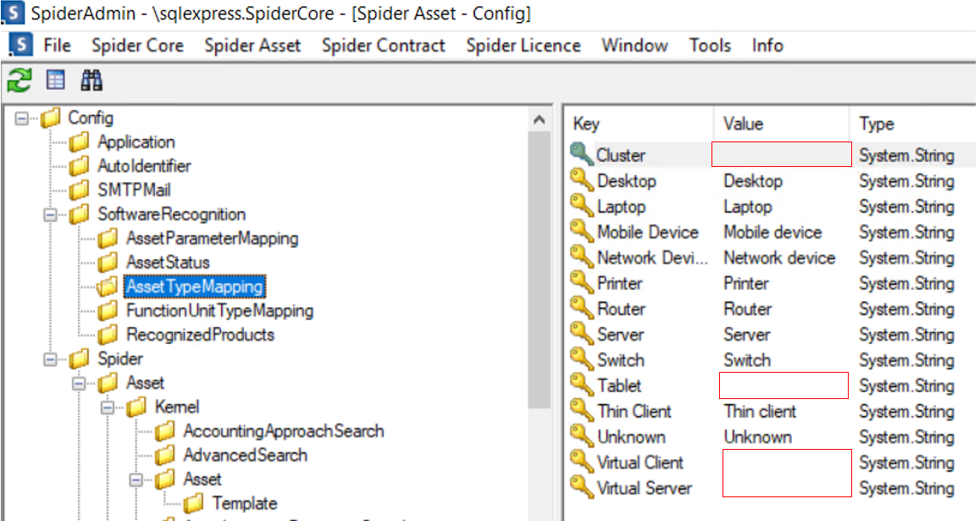Open the Info menu
The width and height of the screenshot is (980, 521).
tap(767, 46)
